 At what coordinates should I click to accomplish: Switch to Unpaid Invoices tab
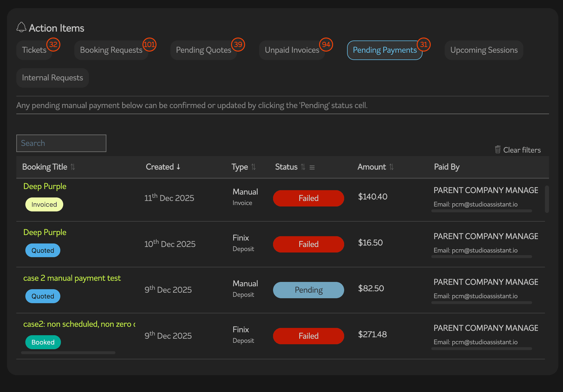coord(292,50)
